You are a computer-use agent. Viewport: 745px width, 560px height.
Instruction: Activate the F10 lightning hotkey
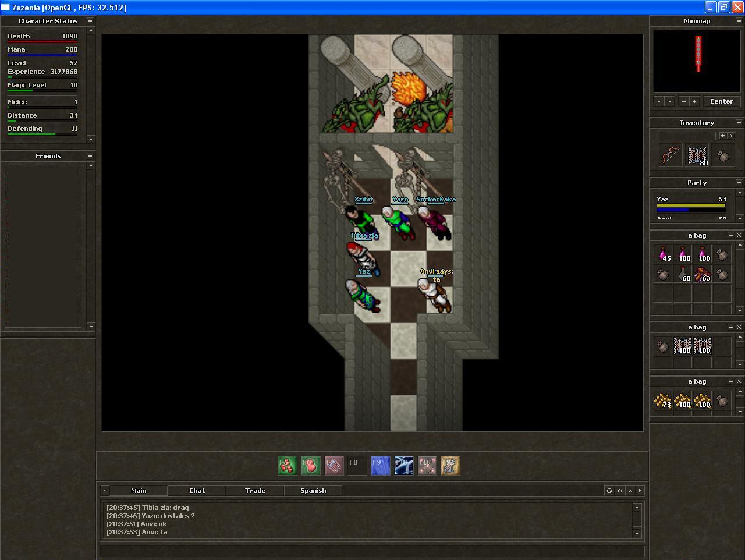pyautogui.click(x=404, y=466)
